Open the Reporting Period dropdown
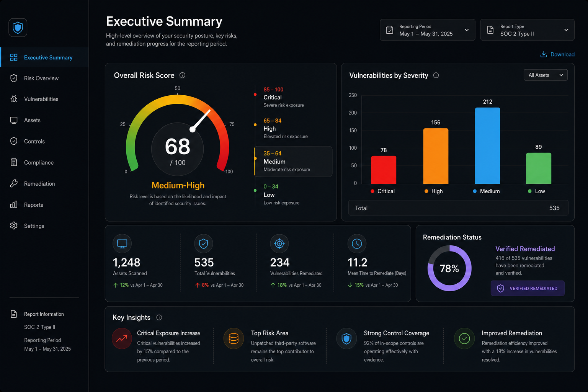 point(428,30)
